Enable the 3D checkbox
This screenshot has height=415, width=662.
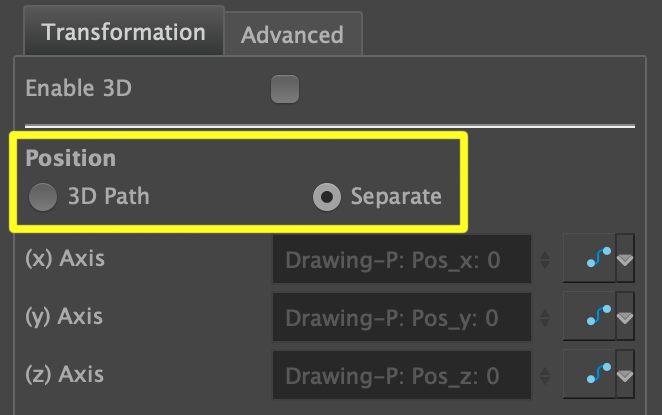[x=285, y=90]
